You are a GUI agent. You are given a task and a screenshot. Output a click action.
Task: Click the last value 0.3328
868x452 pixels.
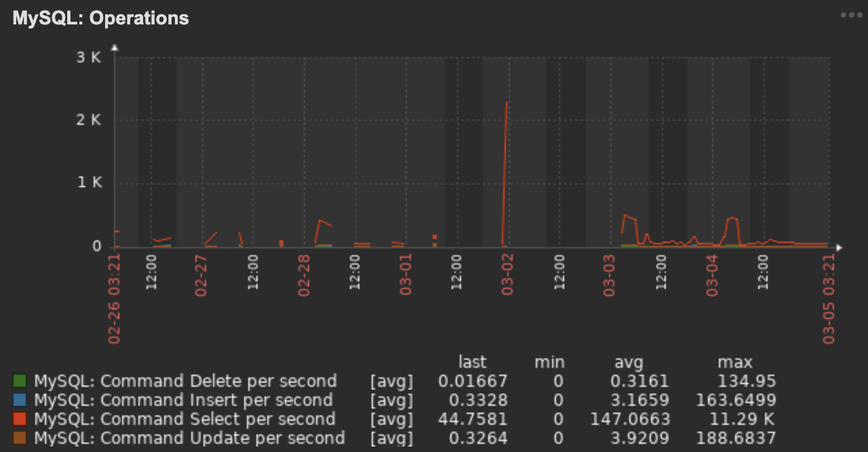477,400
